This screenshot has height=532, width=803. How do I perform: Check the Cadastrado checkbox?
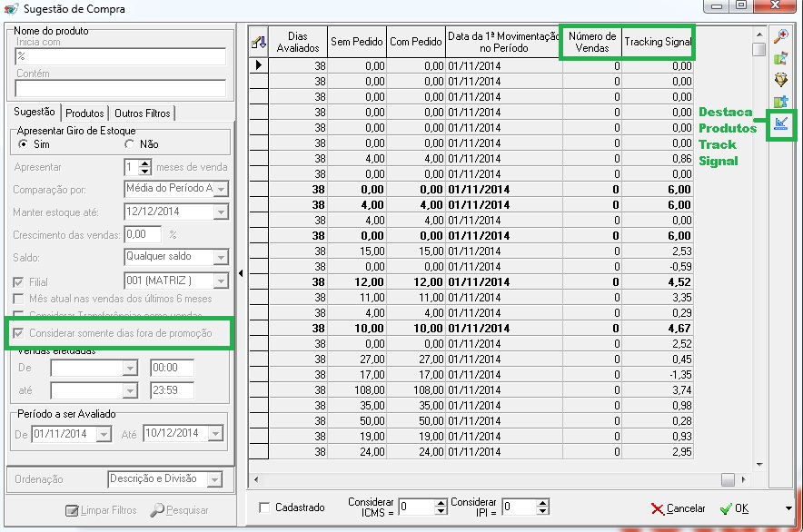(x=264, y=507)
